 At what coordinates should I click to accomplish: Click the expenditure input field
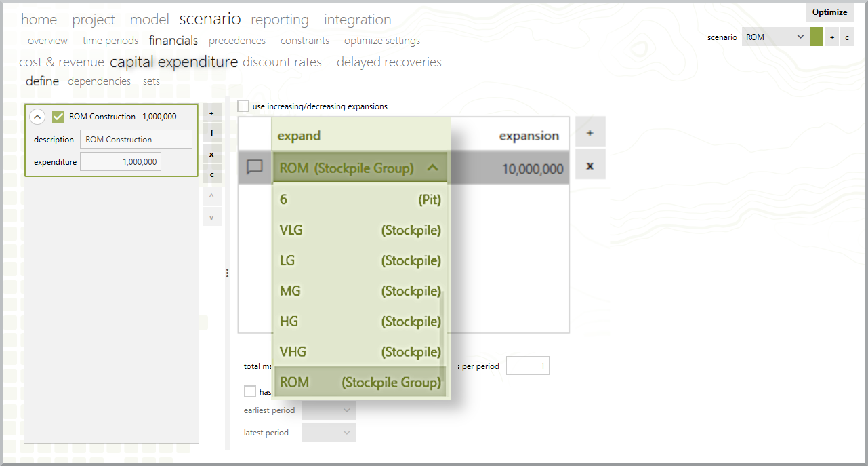121,162
